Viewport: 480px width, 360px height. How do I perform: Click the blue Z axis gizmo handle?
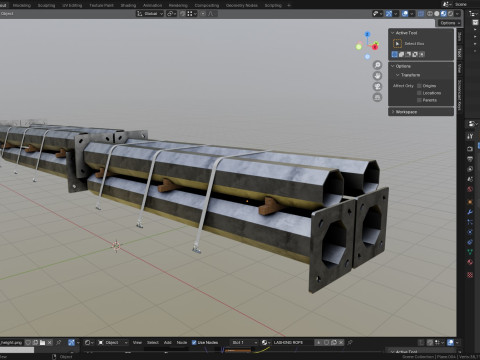pyautogui.click(x=367, y=34)
